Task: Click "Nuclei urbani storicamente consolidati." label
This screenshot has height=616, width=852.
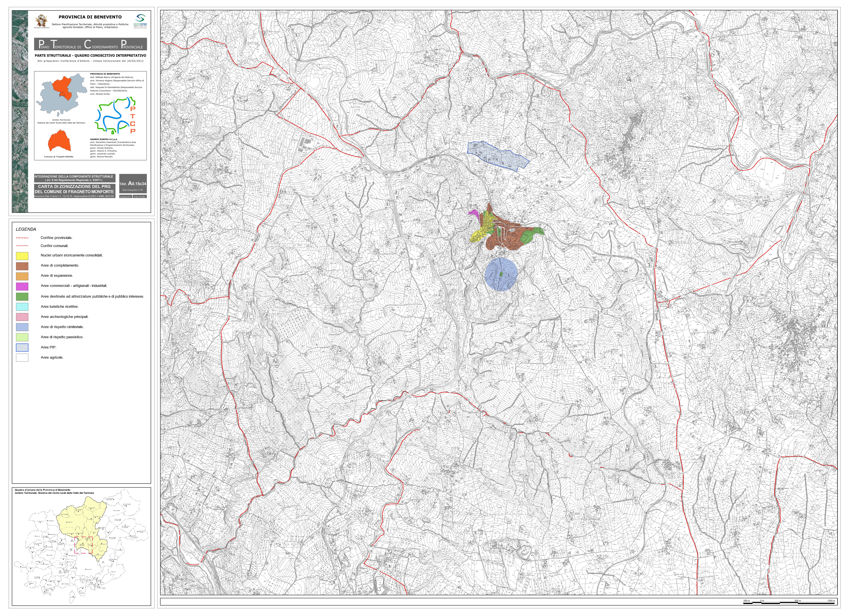Action: [72, 255]
